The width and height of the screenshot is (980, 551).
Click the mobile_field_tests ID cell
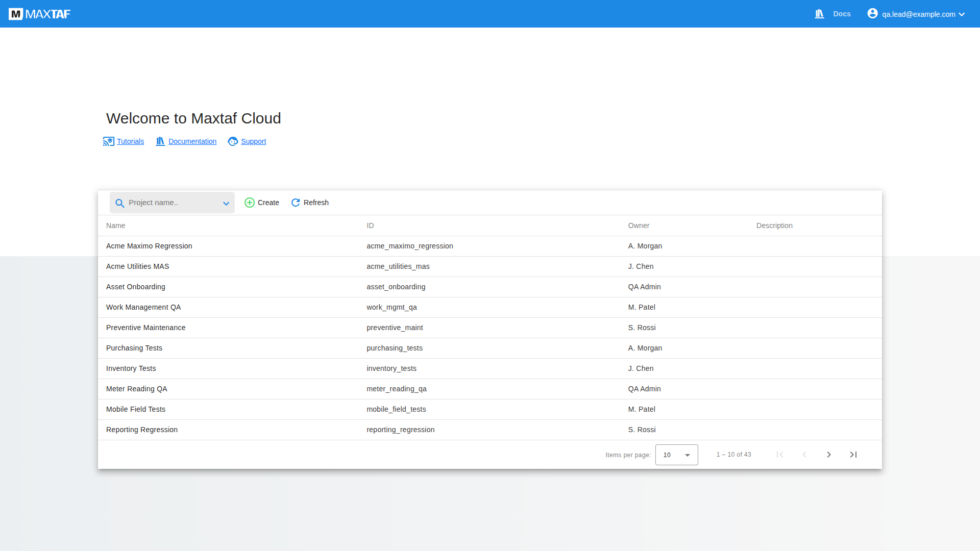point(396,409)
